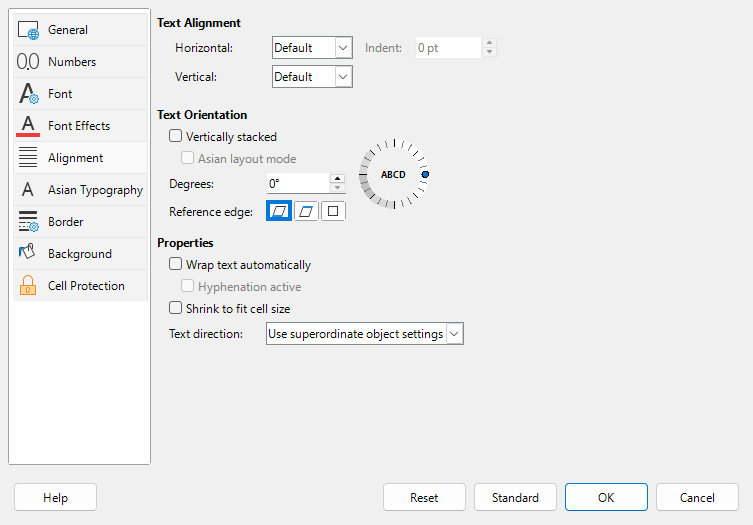Click the Help button
The width and height of the screenshot is (753, 525).
[x=55, y=497]
